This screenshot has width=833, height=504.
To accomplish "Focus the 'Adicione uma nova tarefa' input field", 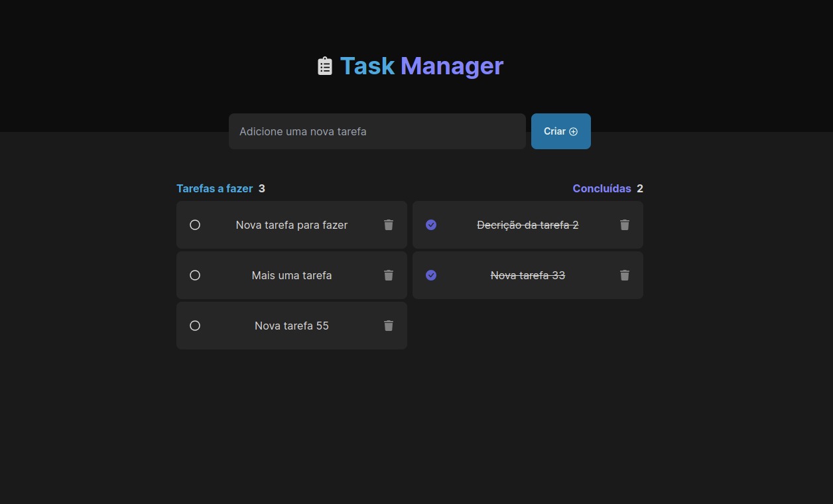I will 377,131.
